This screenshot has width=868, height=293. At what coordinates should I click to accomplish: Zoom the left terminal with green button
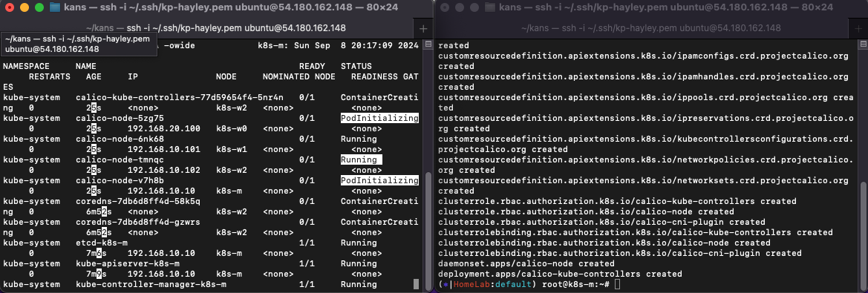[x=39, y=7]
